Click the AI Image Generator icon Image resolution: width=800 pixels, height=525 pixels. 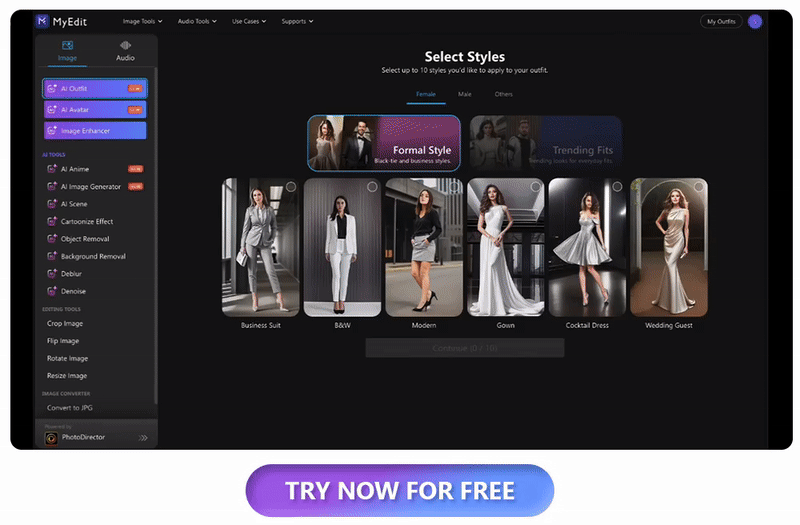tap(52, 187)
